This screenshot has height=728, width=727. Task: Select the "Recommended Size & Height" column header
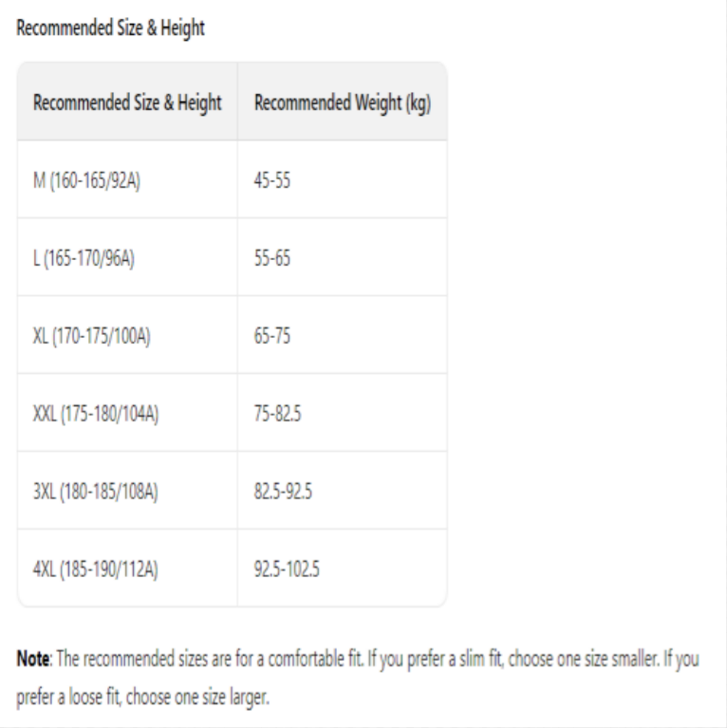128,103
